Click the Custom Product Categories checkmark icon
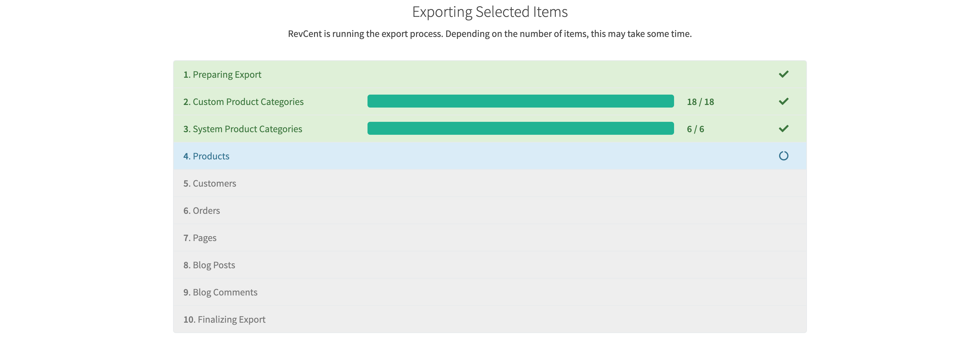 click(x=783, y=101)
